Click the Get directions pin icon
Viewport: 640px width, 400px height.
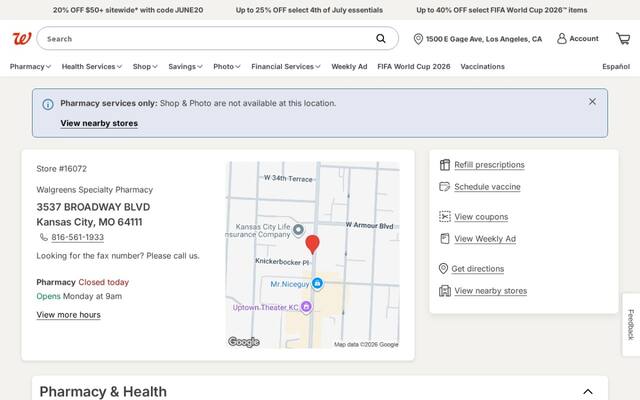[x=443, y=269]
